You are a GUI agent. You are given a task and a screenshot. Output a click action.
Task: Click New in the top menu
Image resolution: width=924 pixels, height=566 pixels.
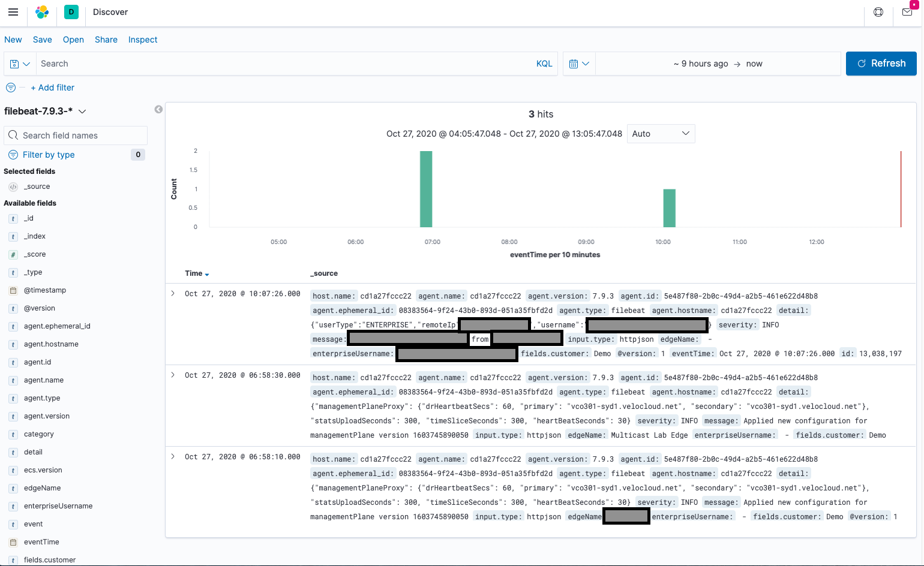point(13,40)
